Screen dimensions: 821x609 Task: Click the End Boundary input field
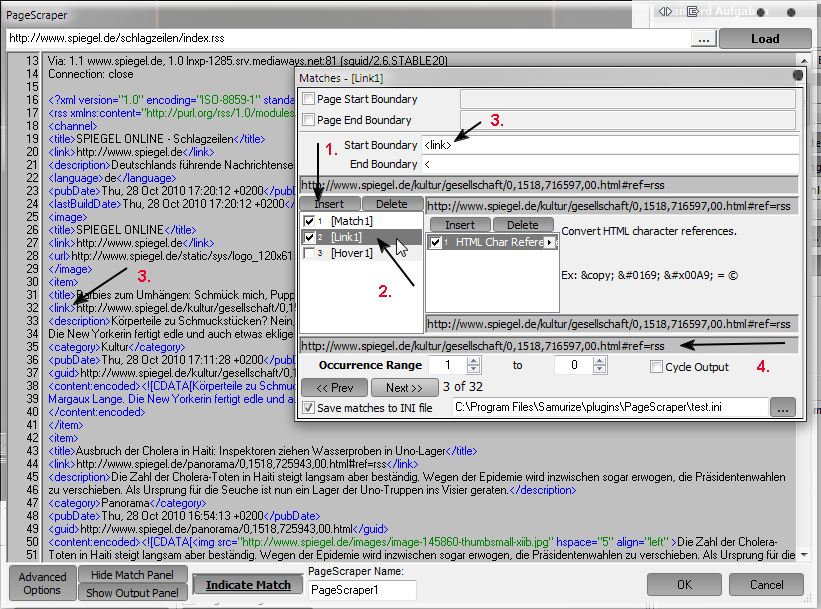click(610, 164)
